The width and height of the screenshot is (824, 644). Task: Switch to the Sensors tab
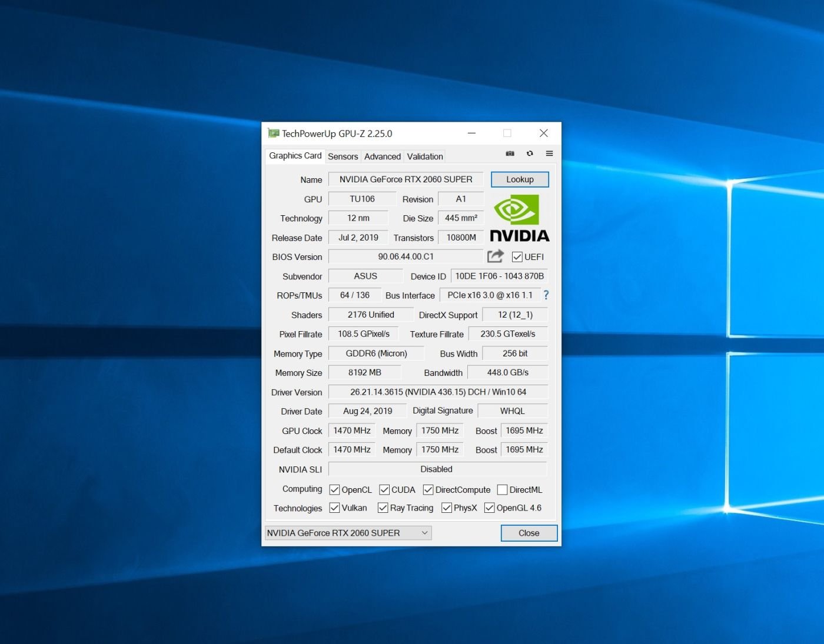tap(343, 156)
